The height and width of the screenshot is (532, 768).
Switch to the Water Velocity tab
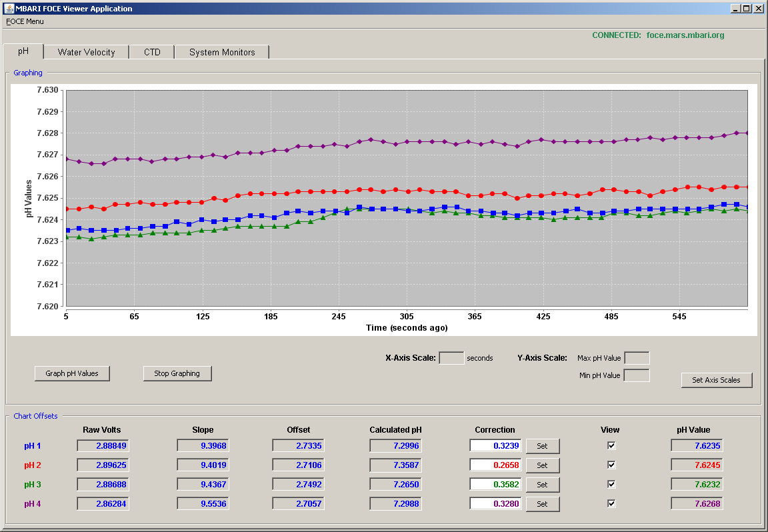point(86,52)
